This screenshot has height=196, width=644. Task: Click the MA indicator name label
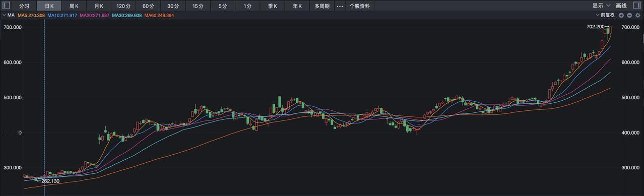pos(11,16)
